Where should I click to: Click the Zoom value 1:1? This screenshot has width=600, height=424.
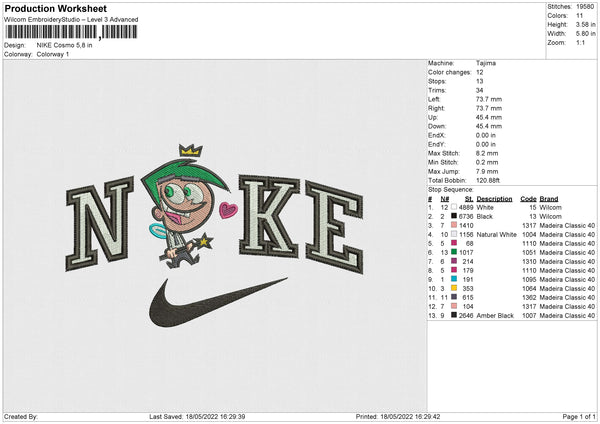tap(580, 42)
